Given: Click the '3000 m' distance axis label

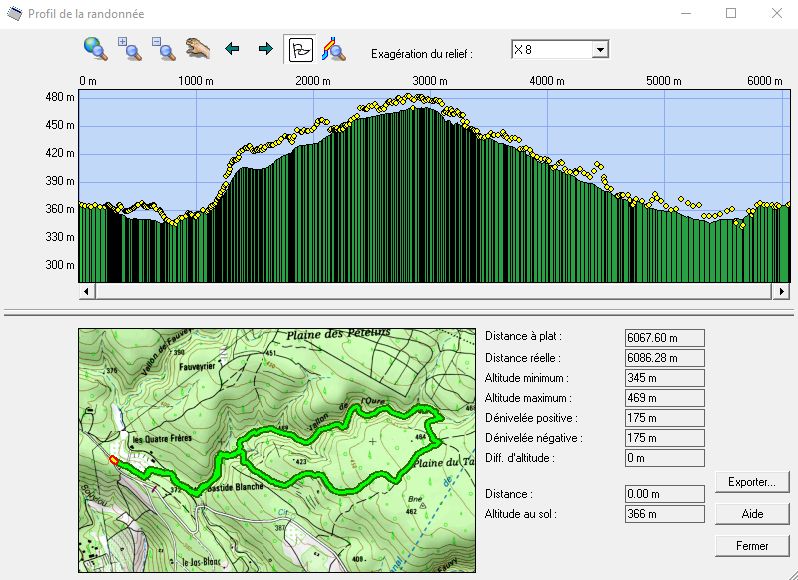Looking at the screenshot, I should coord(430,81).
